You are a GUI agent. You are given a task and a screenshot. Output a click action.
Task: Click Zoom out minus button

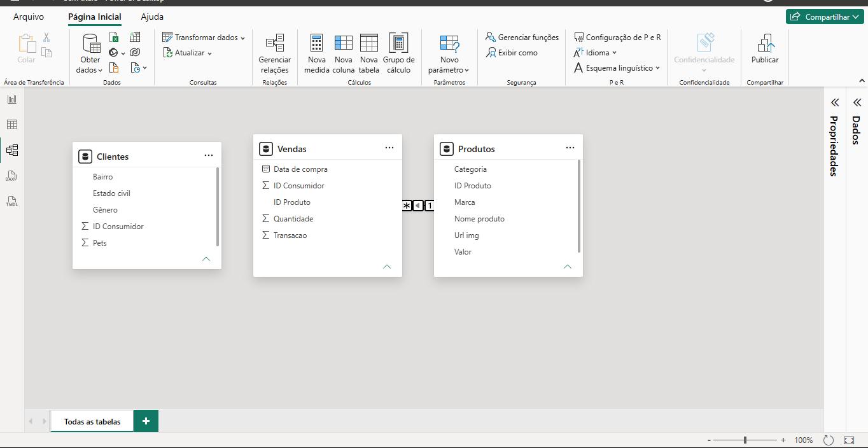[709, 440]
